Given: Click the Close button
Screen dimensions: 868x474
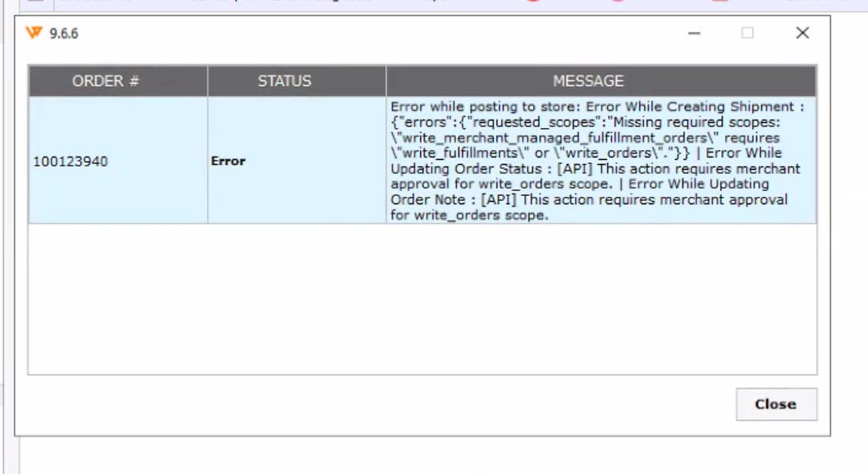Looking at the screenshot, I should coord(776,404).
